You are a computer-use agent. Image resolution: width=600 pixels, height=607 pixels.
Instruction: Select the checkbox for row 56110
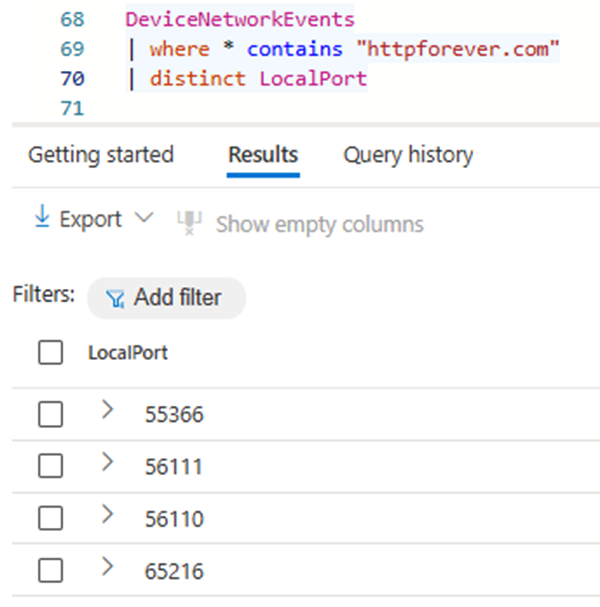click(x=50, y=518)
